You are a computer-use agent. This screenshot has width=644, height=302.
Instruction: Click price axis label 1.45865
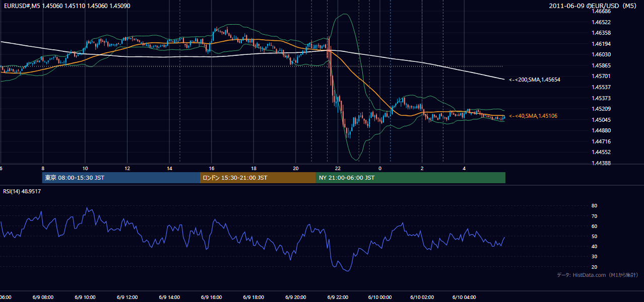[x=601, y=65]
